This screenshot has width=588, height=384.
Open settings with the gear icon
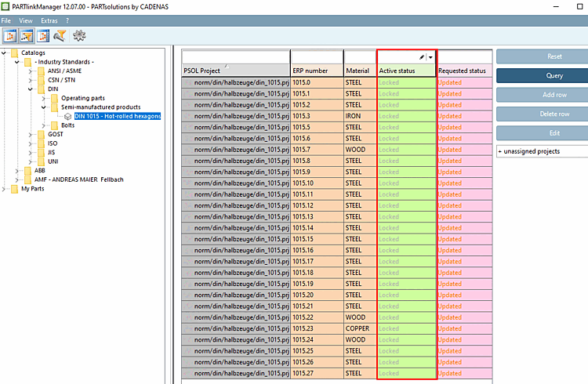point(78,35)
